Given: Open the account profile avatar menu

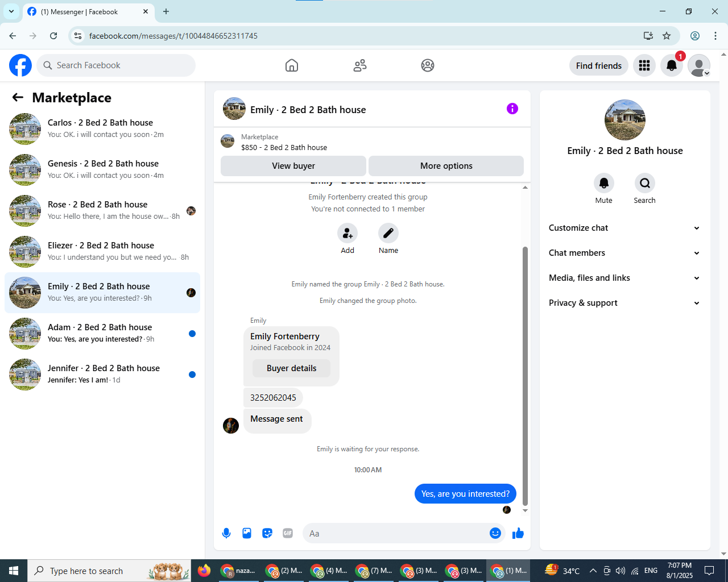Looking at the screenshot, I should tap(699, 65).
